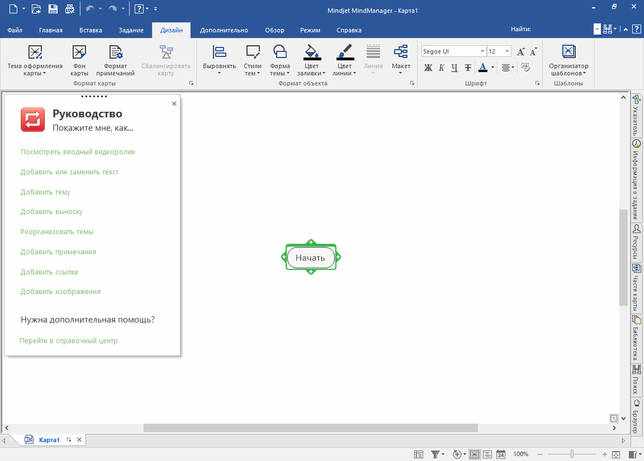Click the clear formatting icon in Шрифт group
Viewport: 644px width, 461px height.
[526, 67]
